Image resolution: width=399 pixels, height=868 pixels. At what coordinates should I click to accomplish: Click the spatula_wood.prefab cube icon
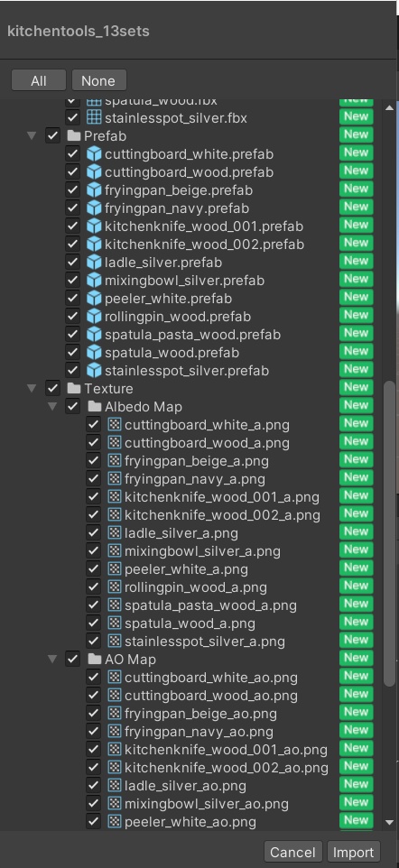coord(94,353)
